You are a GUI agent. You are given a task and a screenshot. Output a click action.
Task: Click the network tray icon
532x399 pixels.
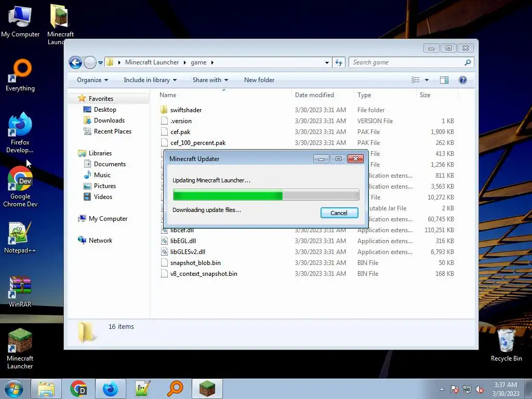467,390
